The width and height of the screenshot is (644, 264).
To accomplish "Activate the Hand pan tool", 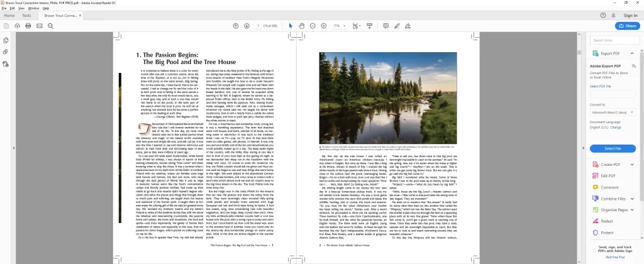I will coord(301,26).
